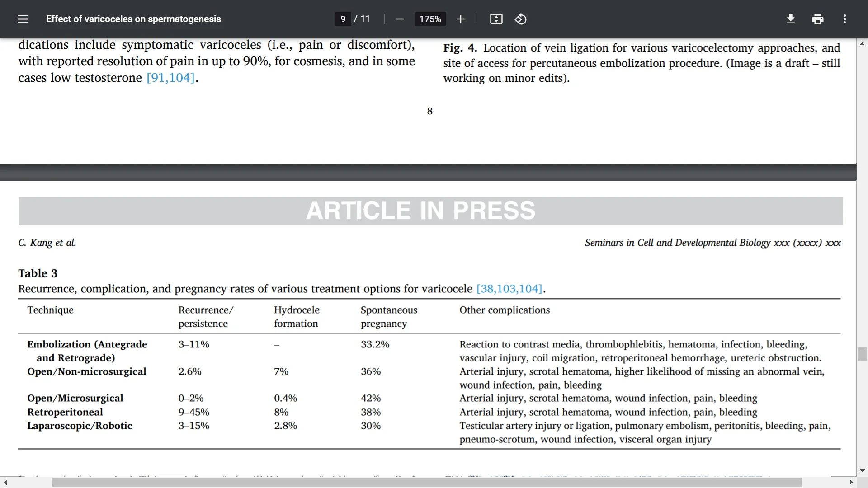Click the 'Retroperitoneal' row label
Image resolution: width=868 pixels, height=488 pixels.
[x=65, y=412]
